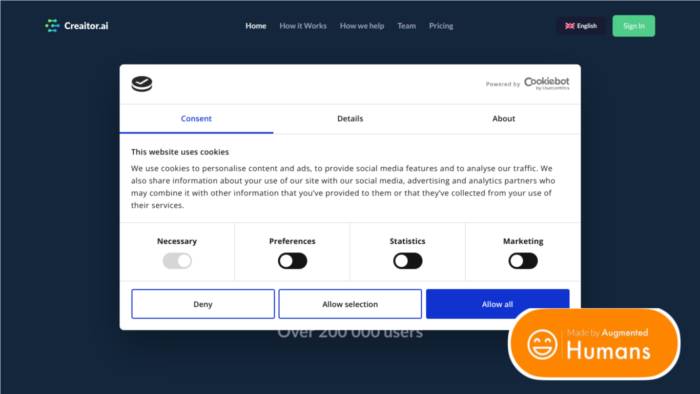The height and width of the screenshot is (394, 700).
Task: Open the How it Works nav link
Action: point(303,26)
